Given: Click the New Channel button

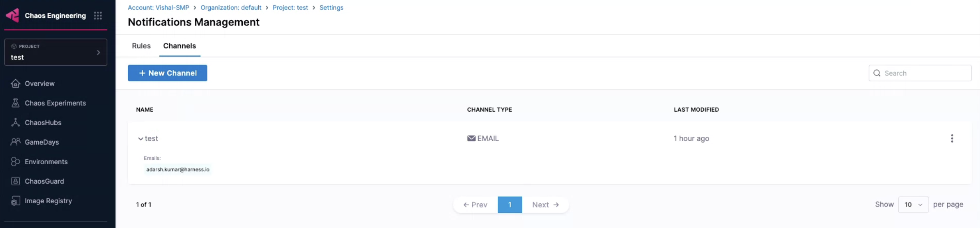Looking at the screenshot, I should pos(167,73).
